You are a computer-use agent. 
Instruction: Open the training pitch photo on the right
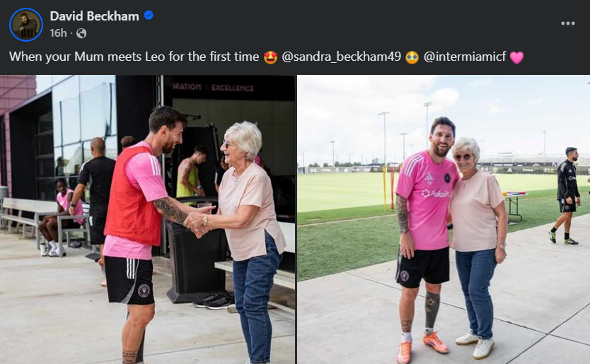pos(444,220)
